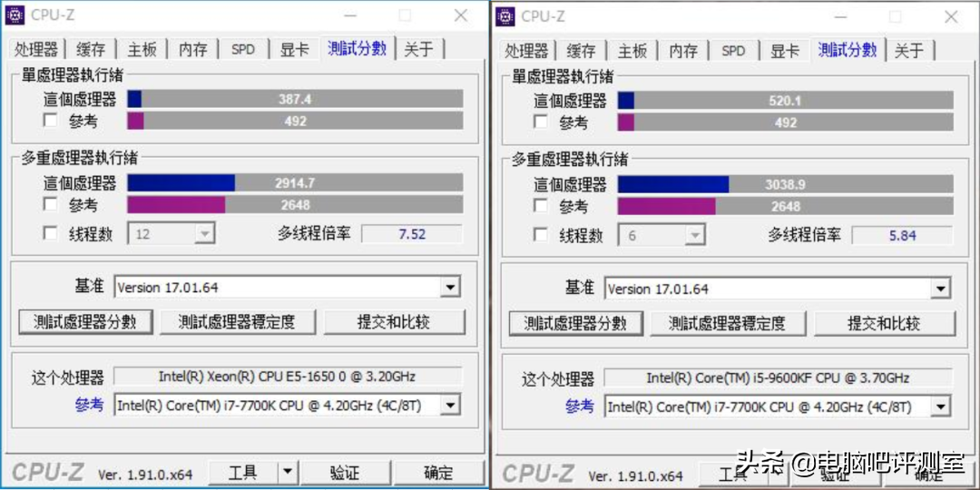Click single-thread score bar 520.1
Viewport: 980px width, 490px height.
coord(786,100)
